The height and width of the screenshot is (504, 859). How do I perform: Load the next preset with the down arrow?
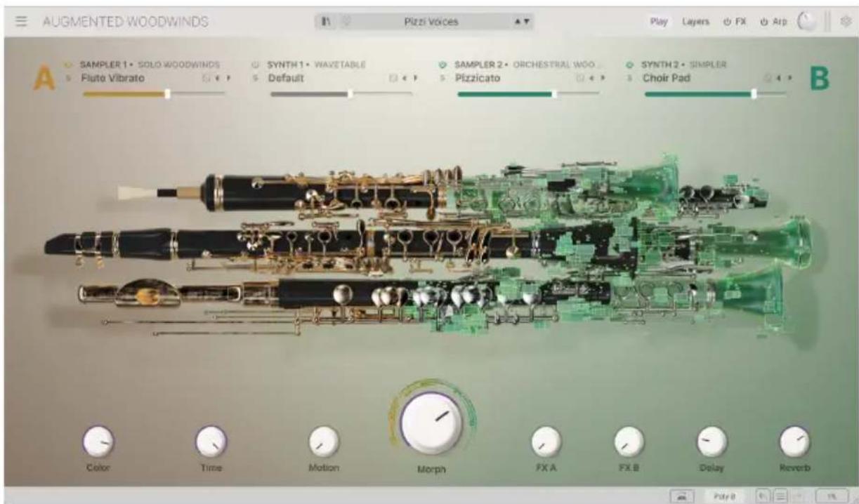pyautogui.click(x=526, y=22)
